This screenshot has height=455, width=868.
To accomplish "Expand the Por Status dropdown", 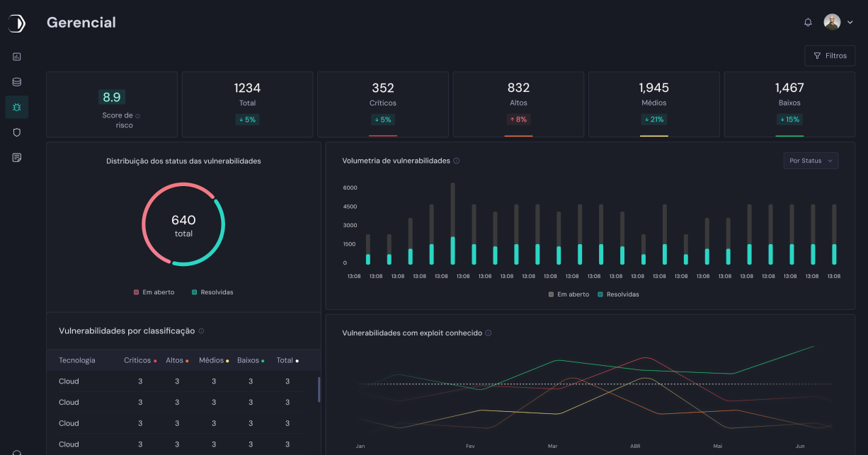I will click(811, 161).
